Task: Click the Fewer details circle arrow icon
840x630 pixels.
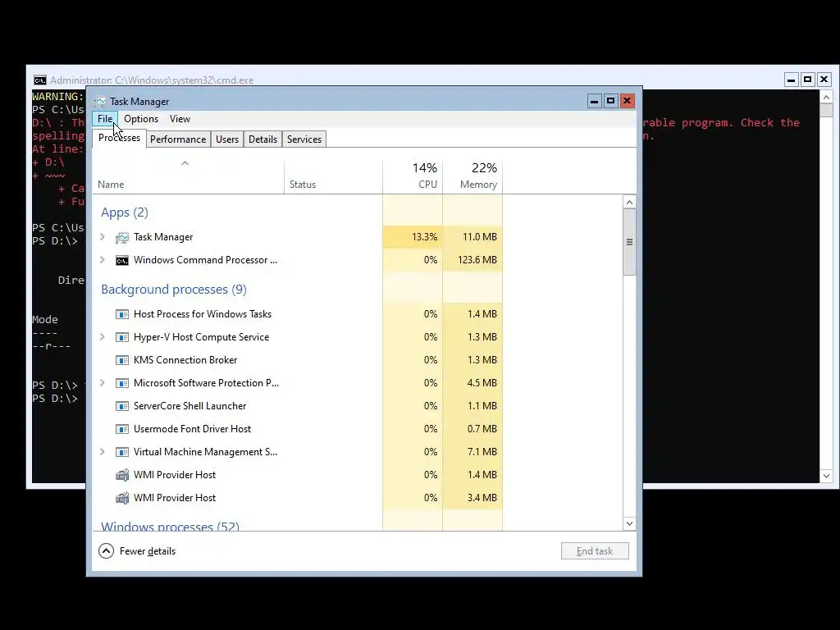Action: pos(106,550)
